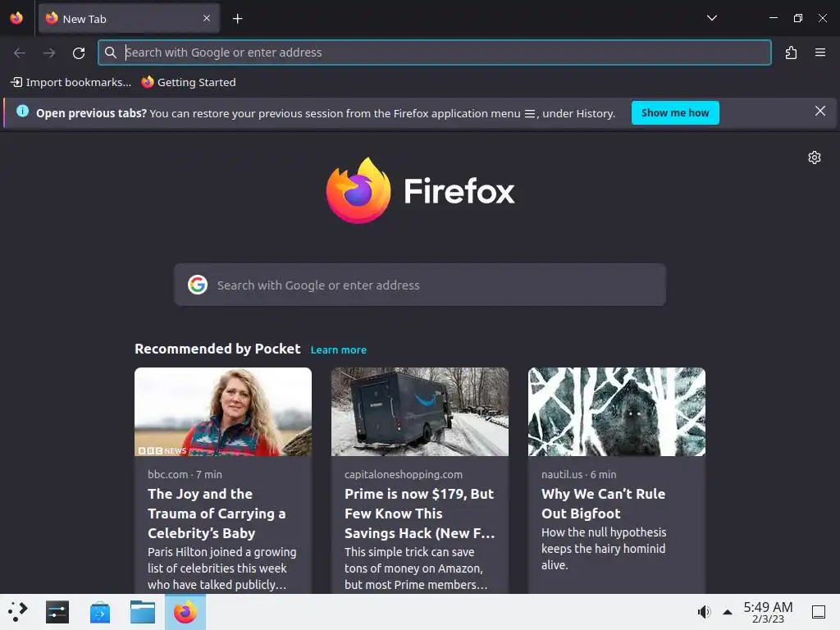
Task: Restore down the Firefox window
Action: pos(797,18)
